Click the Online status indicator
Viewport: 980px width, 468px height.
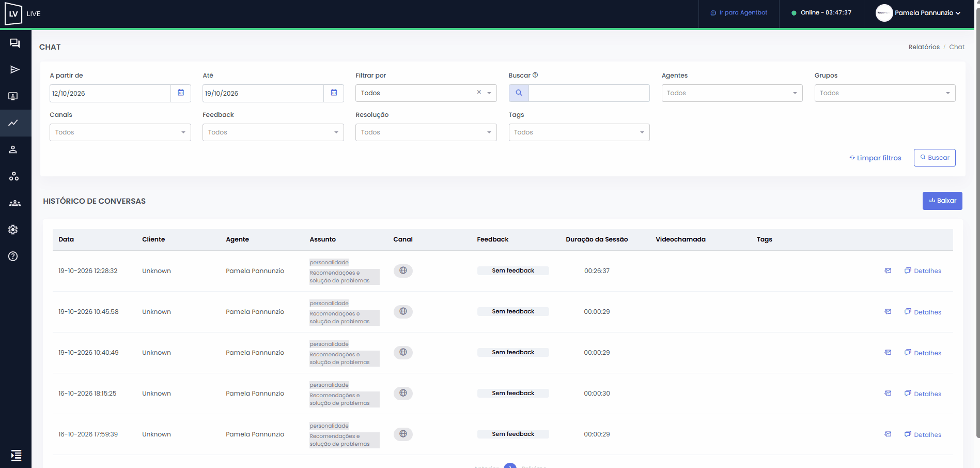click(x=821, y=13)
